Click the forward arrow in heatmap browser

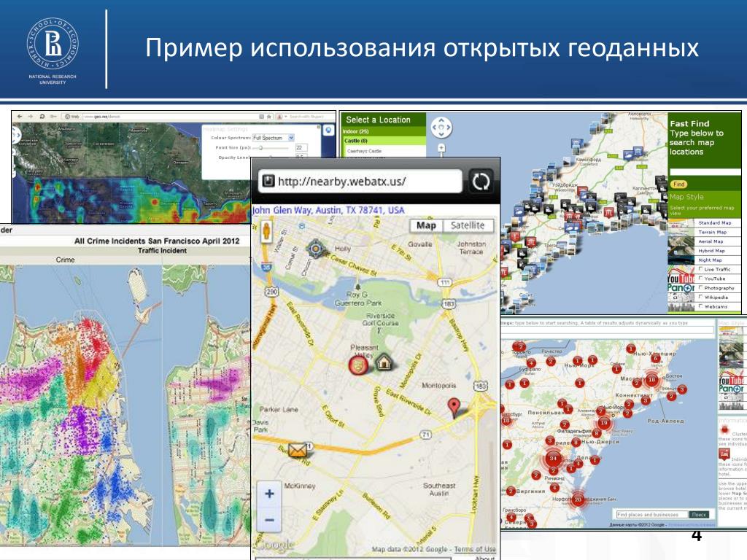31,116
